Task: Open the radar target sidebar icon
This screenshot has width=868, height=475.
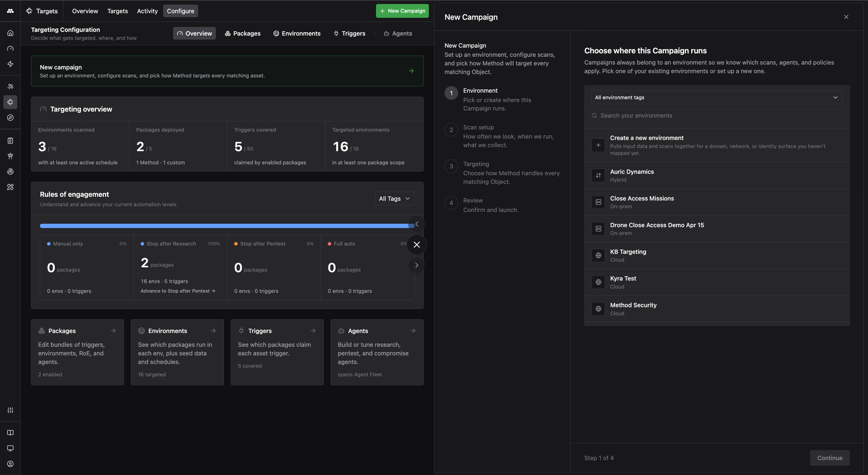Action: click(x=10, y=171)
